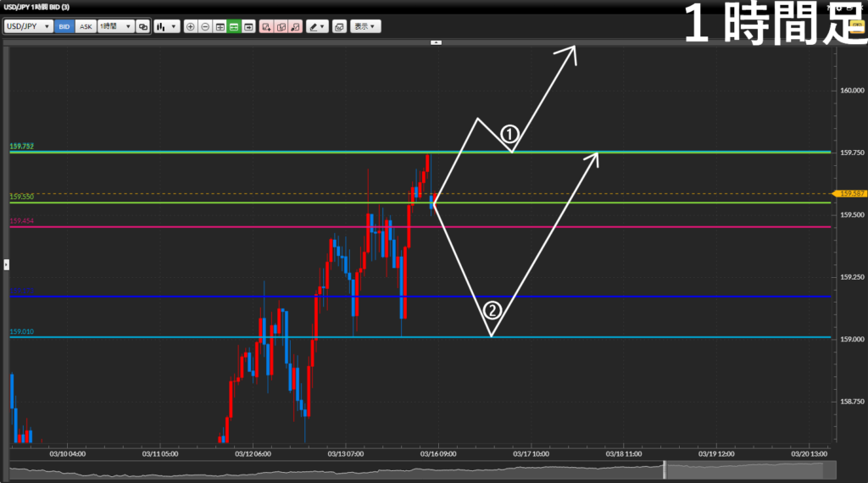This screenshot has height=483, width=868.
Task: Click the window panel icon after green button
Action: click(x=248, y=26)
